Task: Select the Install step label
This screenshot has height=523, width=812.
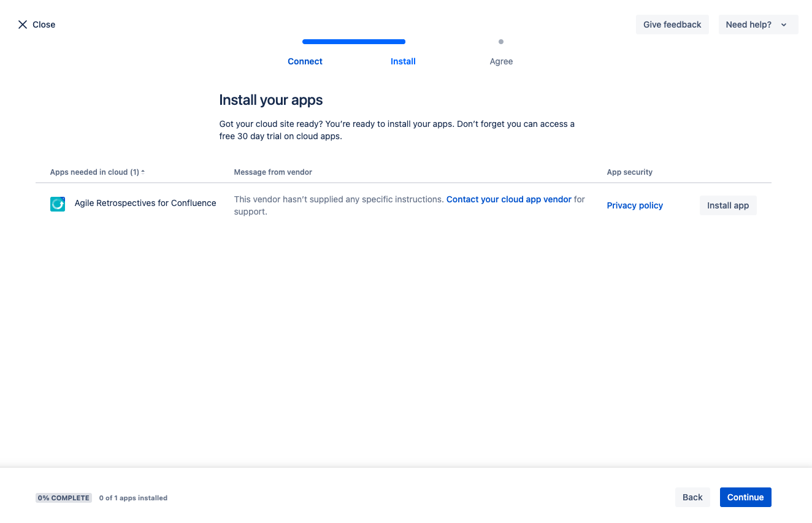Action: point(403,61)
